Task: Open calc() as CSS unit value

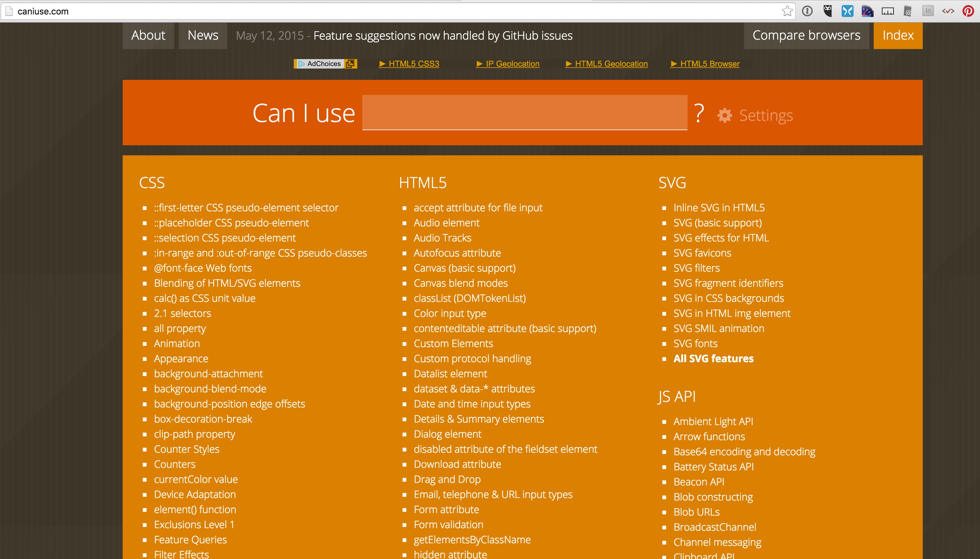Action: tap(205, 298)
